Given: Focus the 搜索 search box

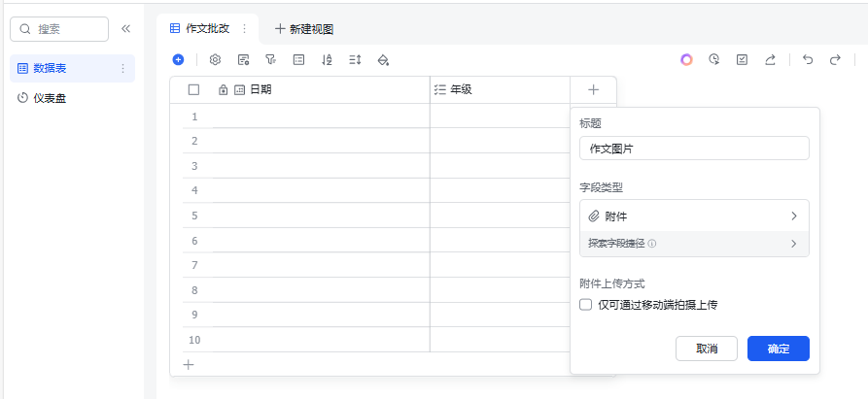Looking at the screenshot, I should click(x=59, y=29).
